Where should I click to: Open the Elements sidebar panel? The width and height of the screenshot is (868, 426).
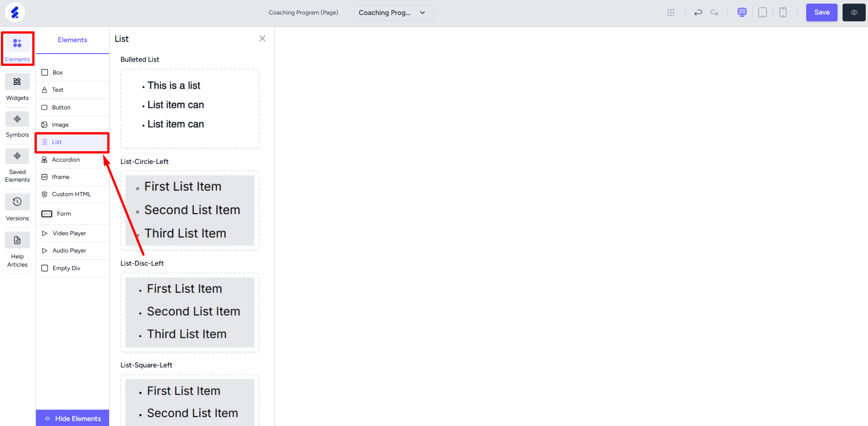pos(17,49)
